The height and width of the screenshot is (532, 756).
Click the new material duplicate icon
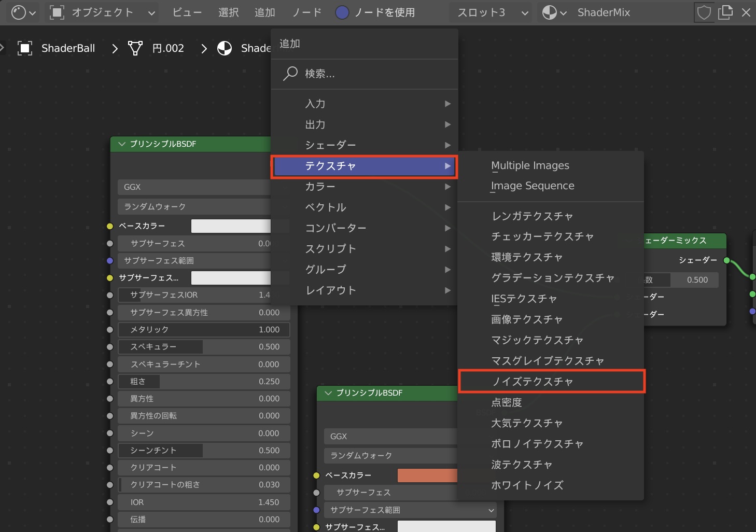(x=725, y=12)
